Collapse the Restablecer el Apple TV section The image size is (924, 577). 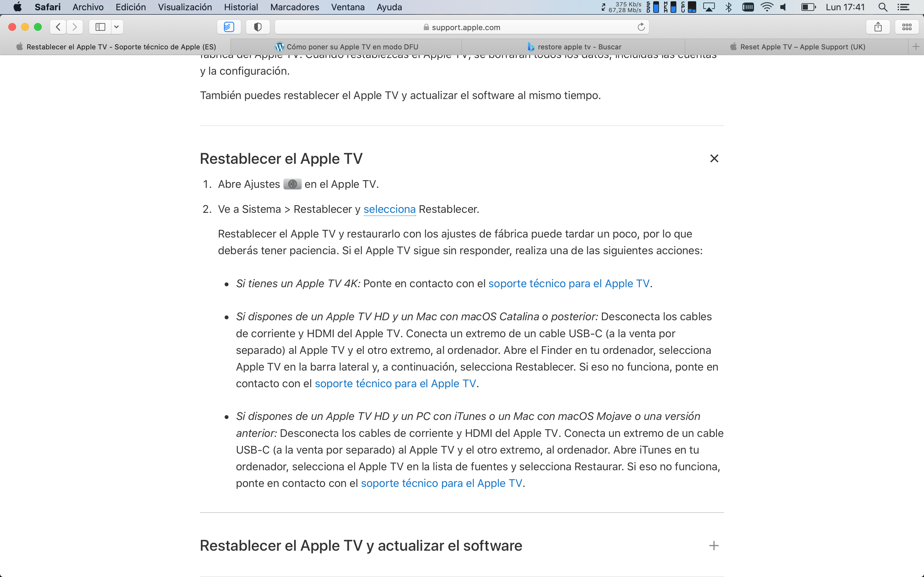point(714,158)
